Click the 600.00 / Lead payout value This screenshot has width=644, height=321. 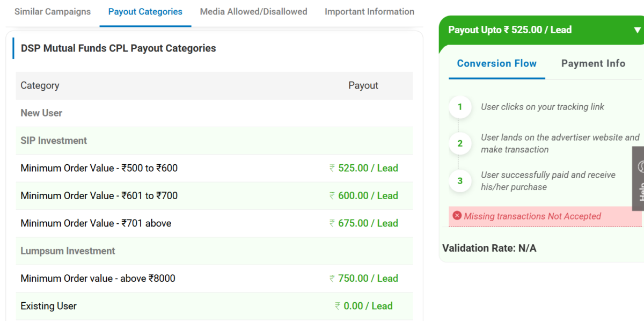coord(368,196)
